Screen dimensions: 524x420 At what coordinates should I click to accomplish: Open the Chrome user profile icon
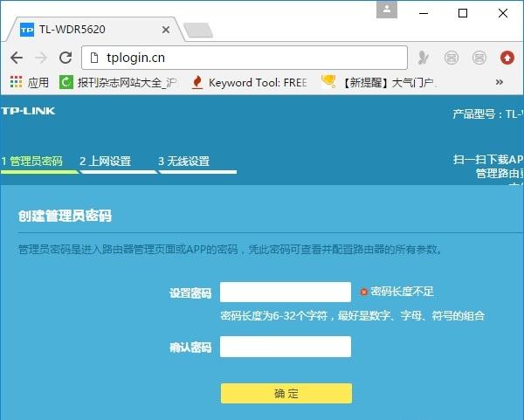pos(387,10)
